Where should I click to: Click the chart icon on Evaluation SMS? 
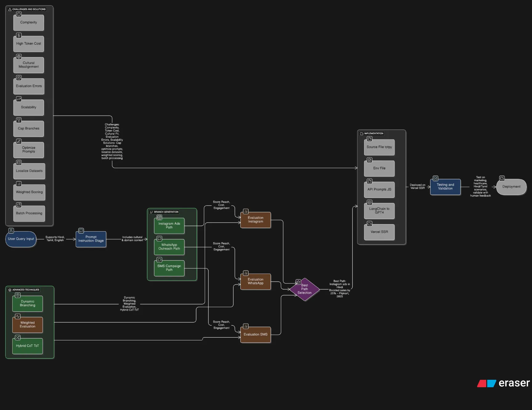pyautogui.click(x=246, y=326)
